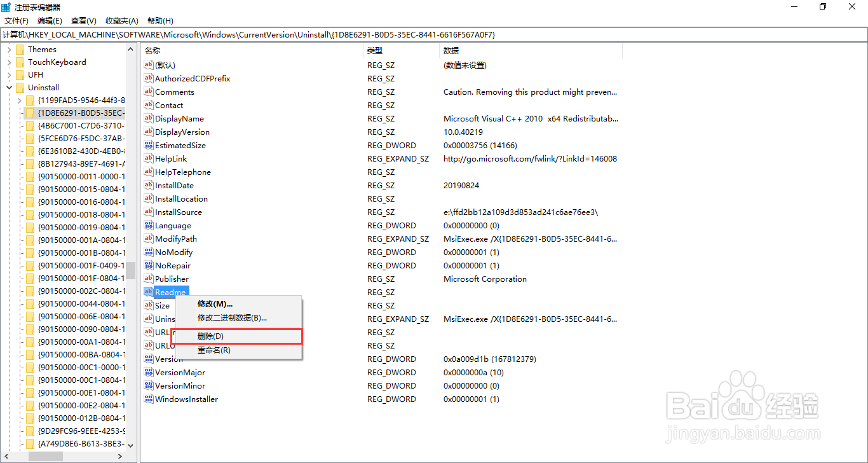Open the 文件(F) menu
The width and height of the screenshot is (868, 463).
click(x=17, y=21)
